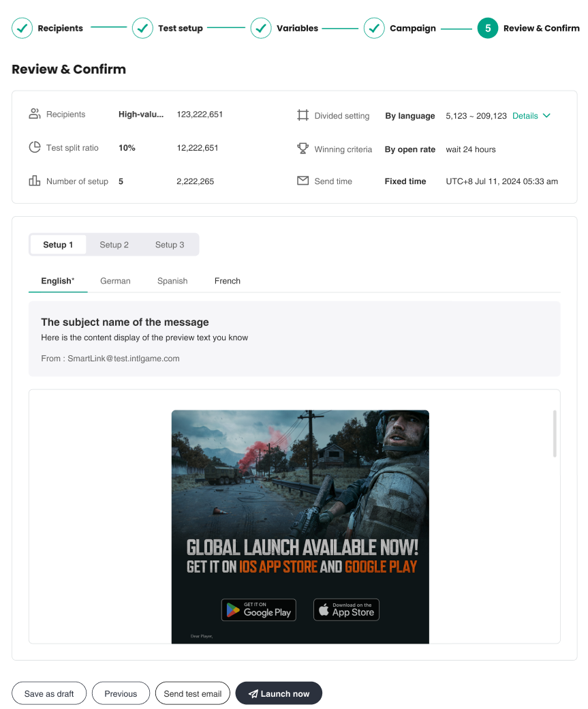Jump to the Test setup step
588x709 pixels.
[x=142, y=28]
